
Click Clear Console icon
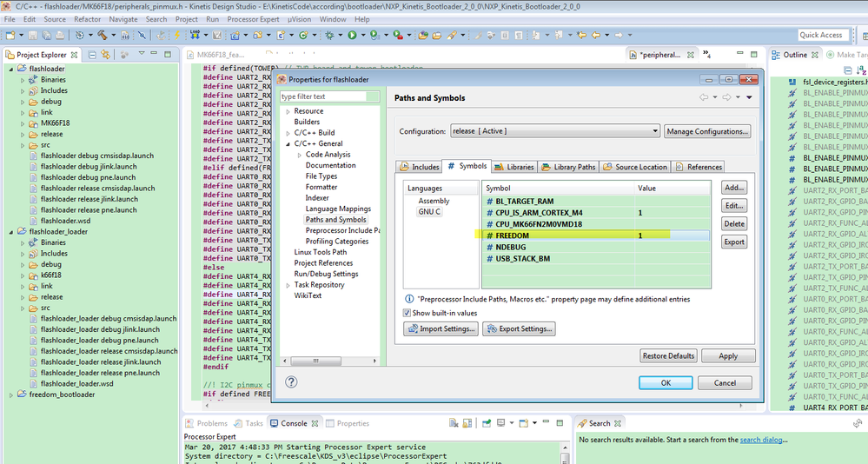click(x=454, y=423)
